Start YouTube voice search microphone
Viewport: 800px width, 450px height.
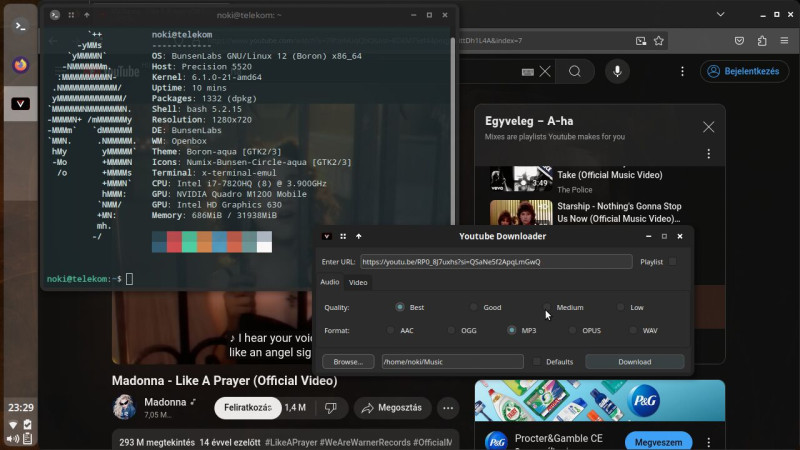[x=617, y=71]
